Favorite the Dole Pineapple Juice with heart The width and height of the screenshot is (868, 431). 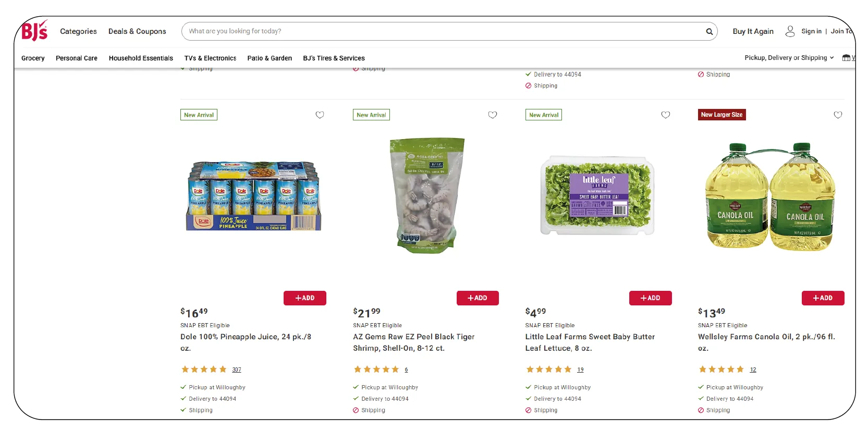pos(320,115)
